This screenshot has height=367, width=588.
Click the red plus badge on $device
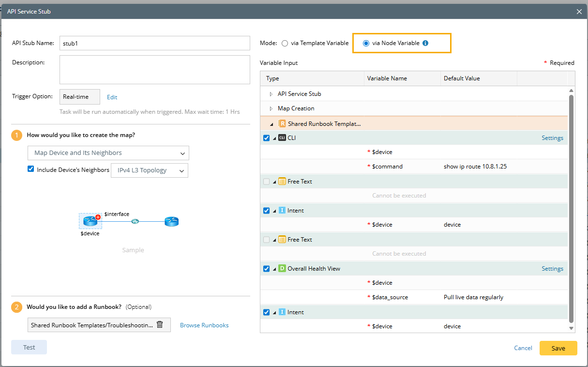(98, 217)
